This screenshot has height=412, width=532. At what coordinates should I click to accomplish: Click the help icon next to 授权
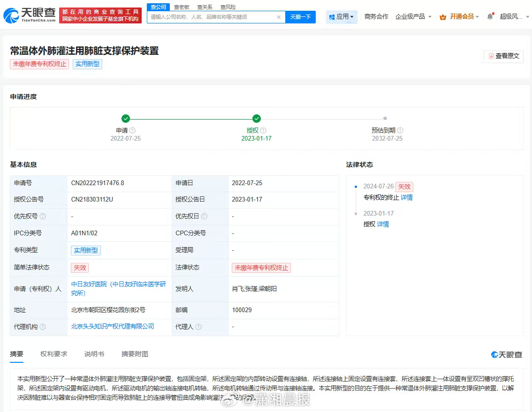point(263,130)
